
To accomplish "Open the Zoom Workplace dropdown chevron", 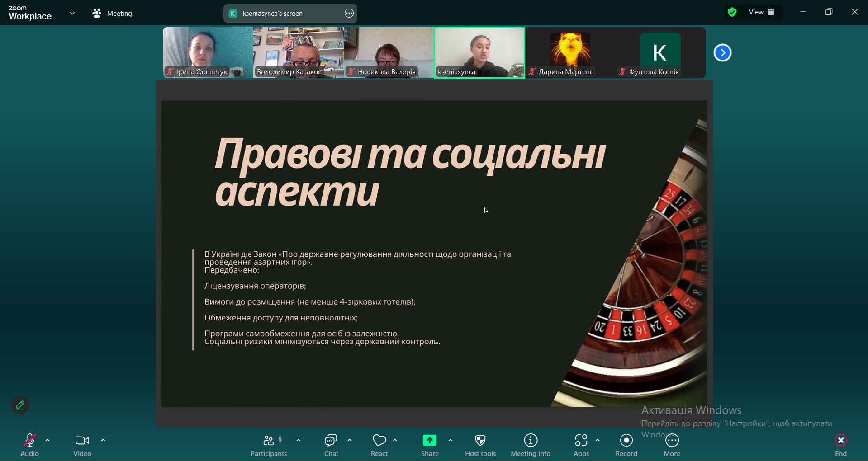I will pos(72,14).
